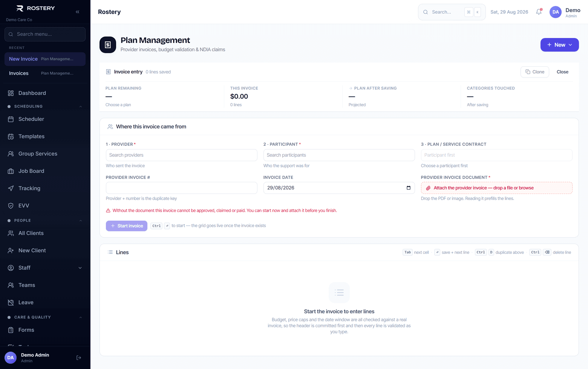Screen dimensions: 588x369
Task: Click the Plan / Service Contract field
Action: pos(497,155)
